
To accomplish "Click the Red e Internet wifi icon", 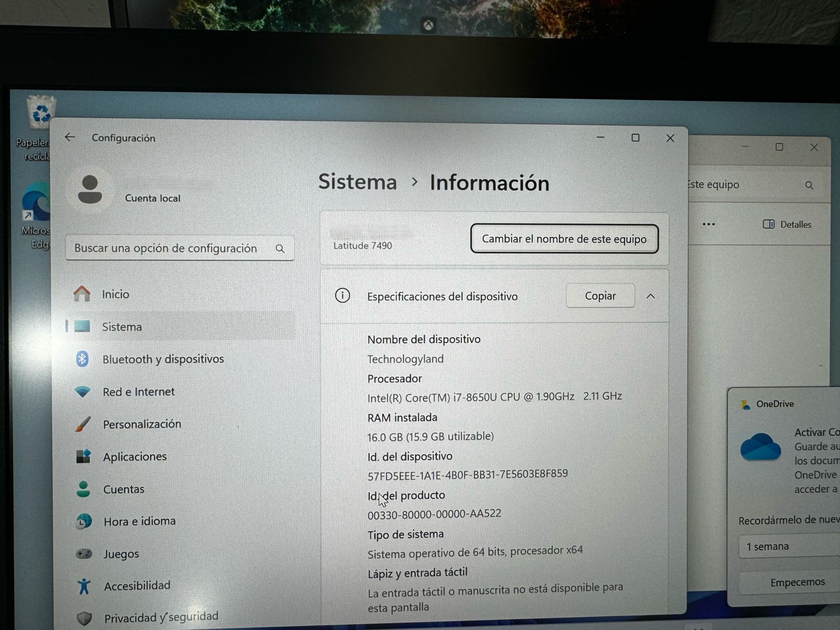I will pyautogui.click(x=83, y=391).
